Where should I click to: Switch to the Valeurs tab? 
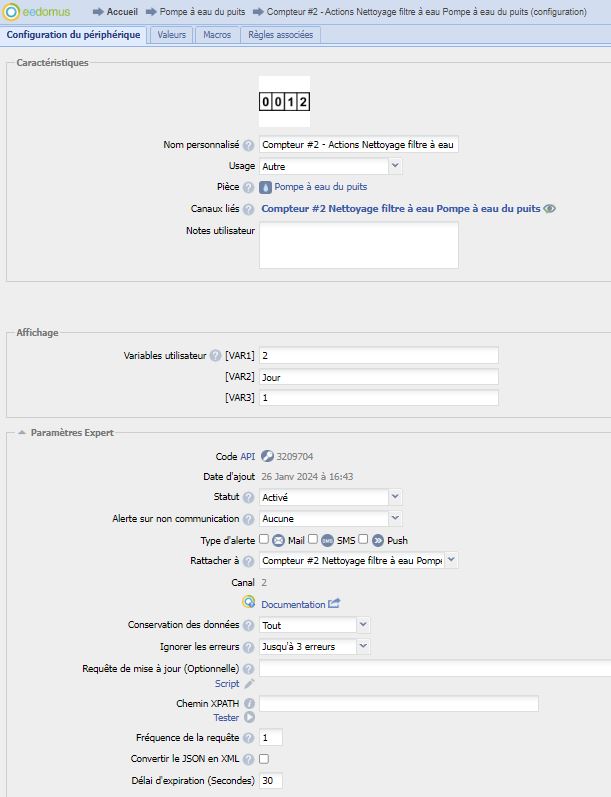point(172,35)
